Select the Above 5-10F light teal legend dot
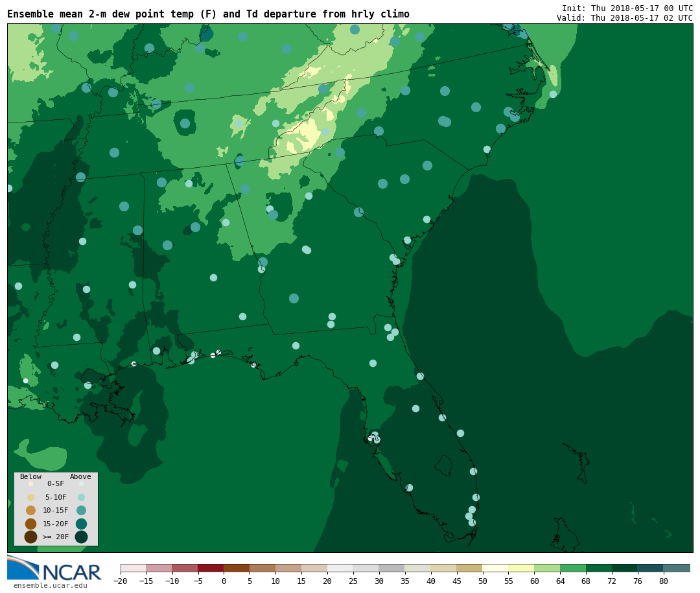This screenshot has height=593, width=700. [x=81, y=497]
